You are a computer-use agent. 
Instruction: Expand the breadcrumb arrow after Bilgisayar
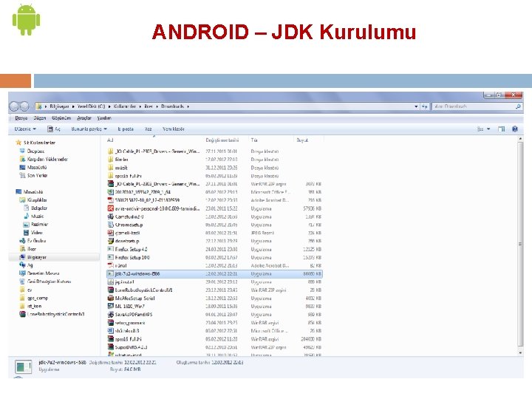click(73, 106)
